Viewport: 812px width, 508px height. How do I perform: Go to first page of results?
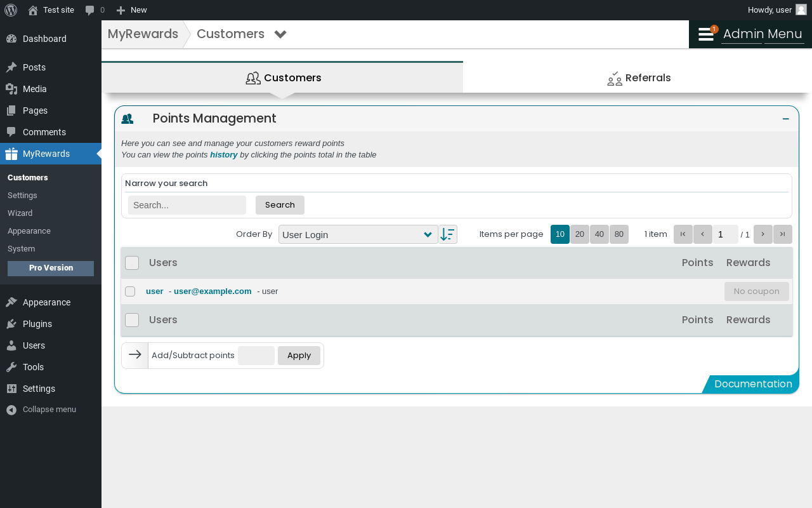click(683, 234)
